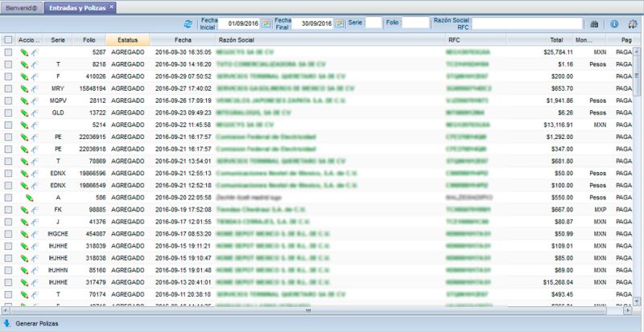Click the Fecha column header
Image resolution: width=644 pixels, height=332 pixels.
coord(183,39)
